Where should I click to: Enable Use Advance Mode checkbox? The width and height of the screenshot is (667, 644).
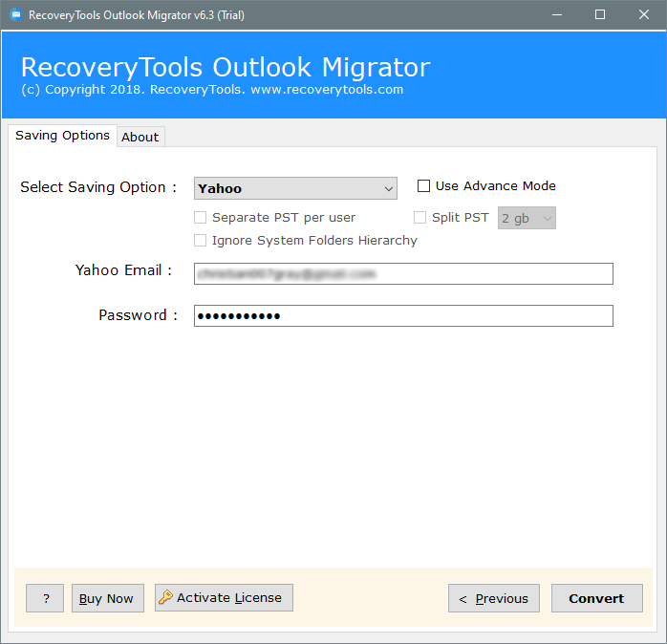pyautogui.click(x=423, y=186)
